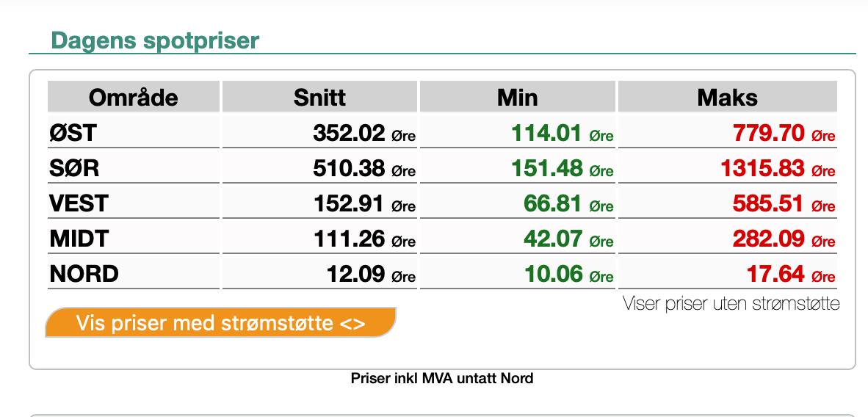This screenshot has height=417, width=868.
Task: Click the NORD area row label
Action: (x=84, y=274)
